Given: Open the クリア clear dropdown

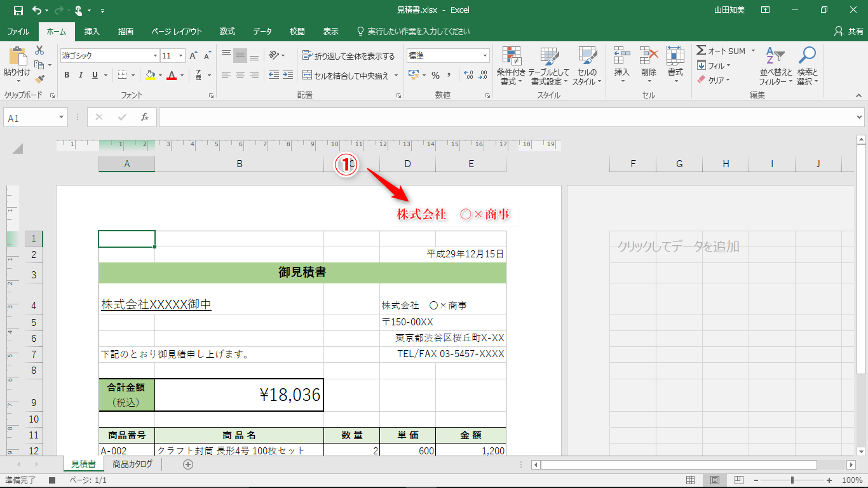Looking at the screenshot, I should click(x=714, y=80).
